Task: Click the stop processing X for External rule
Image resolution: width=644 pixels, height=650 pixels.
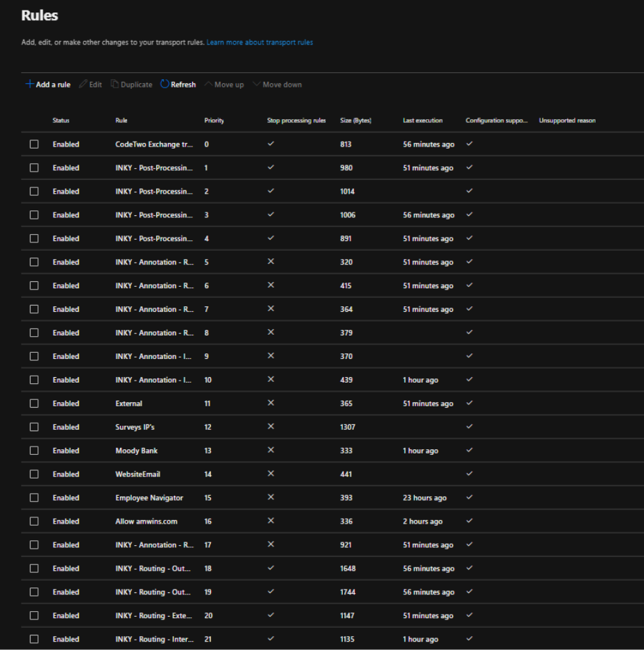Action: pos(271,403)
